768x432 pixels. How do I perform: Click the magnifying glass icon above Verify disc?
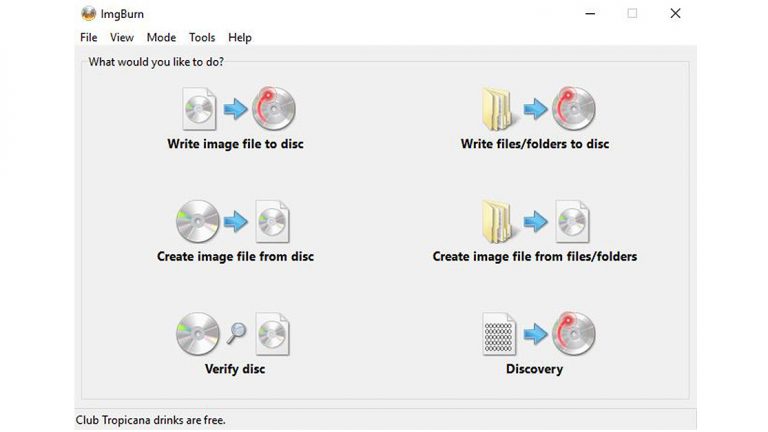(236, 334)
